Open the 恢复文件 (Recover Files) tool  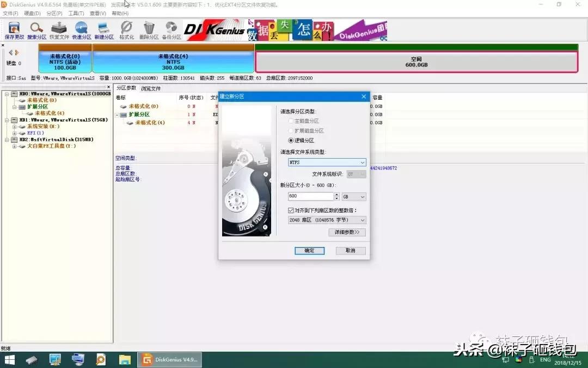pyautogui.click(x=59, y=30)
